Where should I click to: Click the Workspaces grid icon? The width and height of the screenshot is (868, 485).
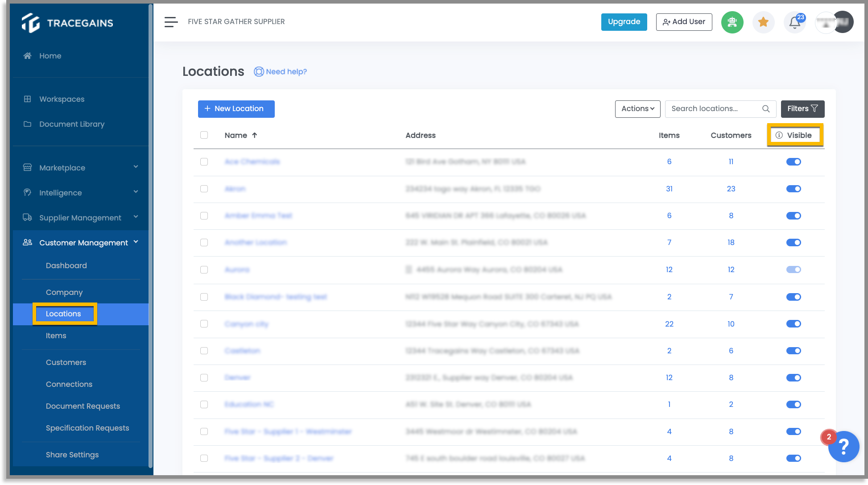click(x=28, y=99)
